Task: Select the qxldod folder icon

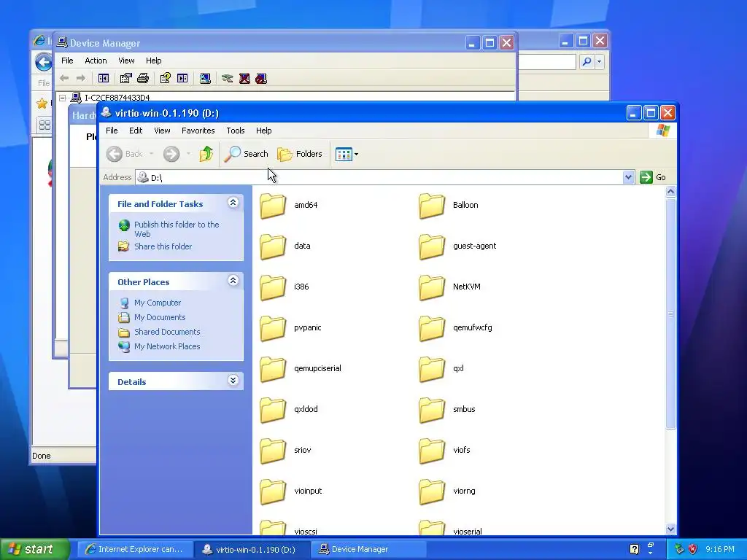Action: [x=273, y=410]
